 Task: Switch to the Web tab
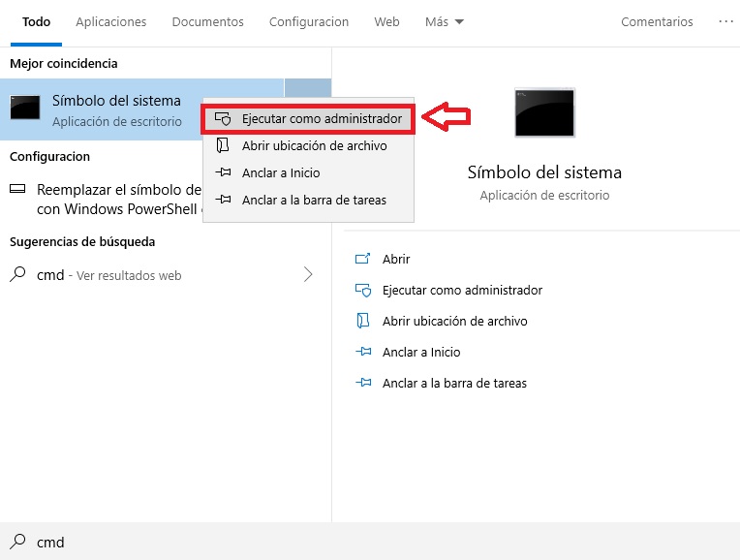pos(387,22)
